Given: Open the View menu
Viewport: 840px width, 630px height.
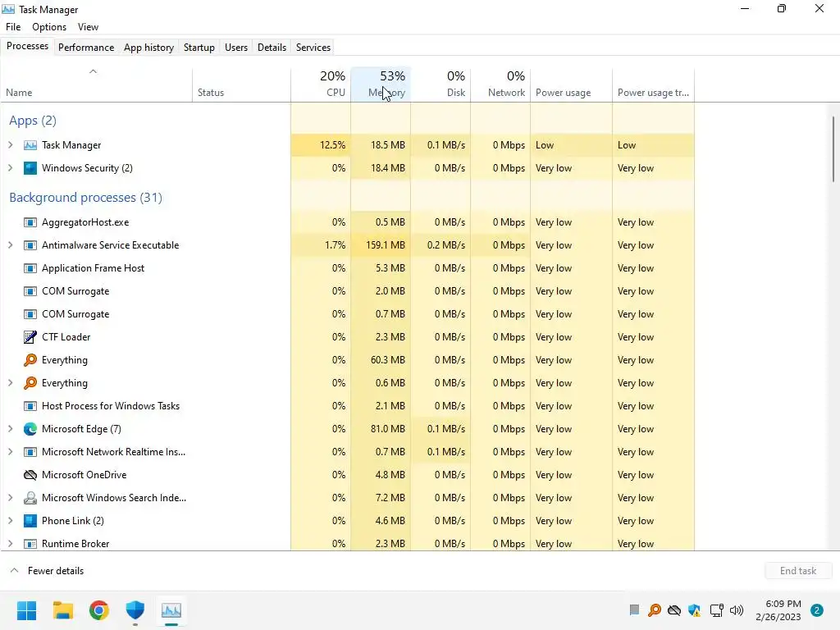Looking at the screenshot, I should (x=88, y=27).
